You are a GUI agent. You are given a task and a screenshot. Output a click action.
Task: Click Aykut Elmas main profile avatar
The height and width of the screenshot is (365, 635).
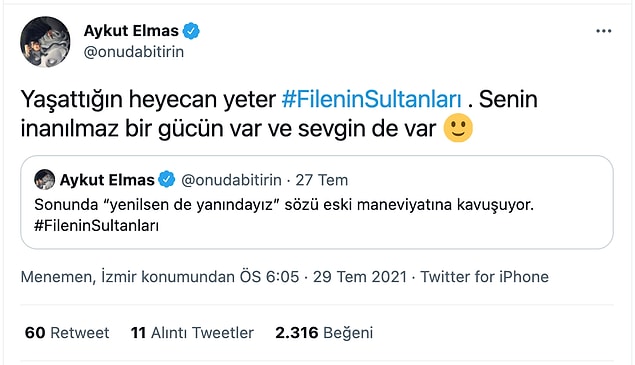pos(45,42)
